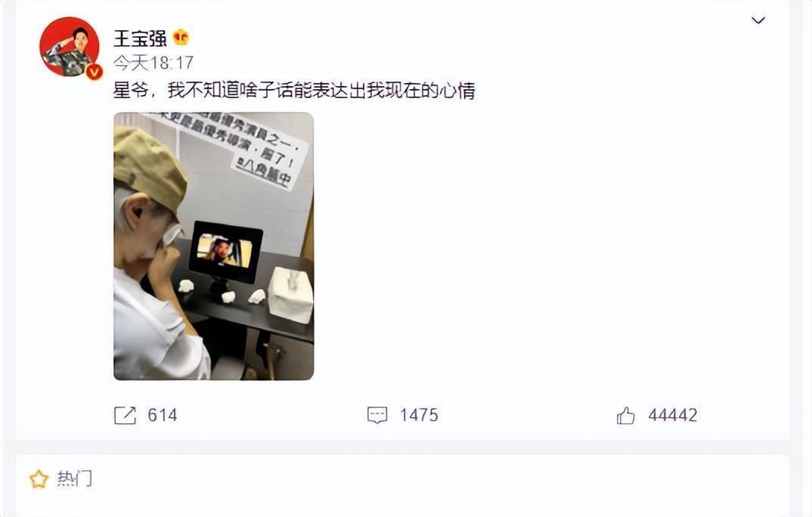The image size is (812, 517).
Task: Click the comment count 1475
Action: tap(419, 415)
